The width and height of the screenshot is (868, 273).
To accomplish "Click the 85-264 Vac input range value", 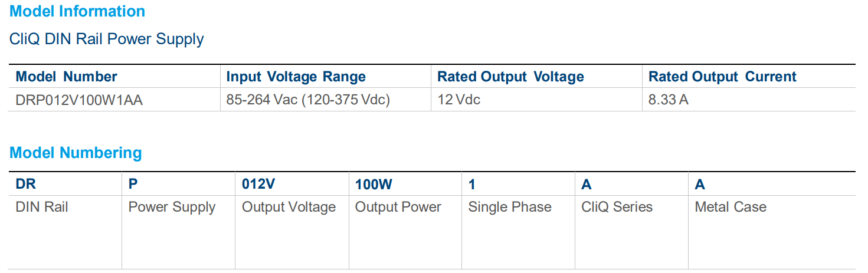I will 308,100.
